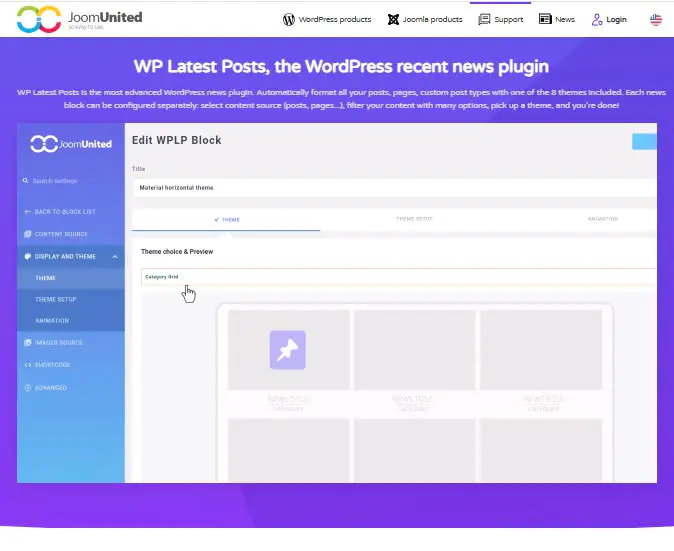Click the Search settings field
The width and height of the screenshot is (674, 551).
(x=55, y=181)
